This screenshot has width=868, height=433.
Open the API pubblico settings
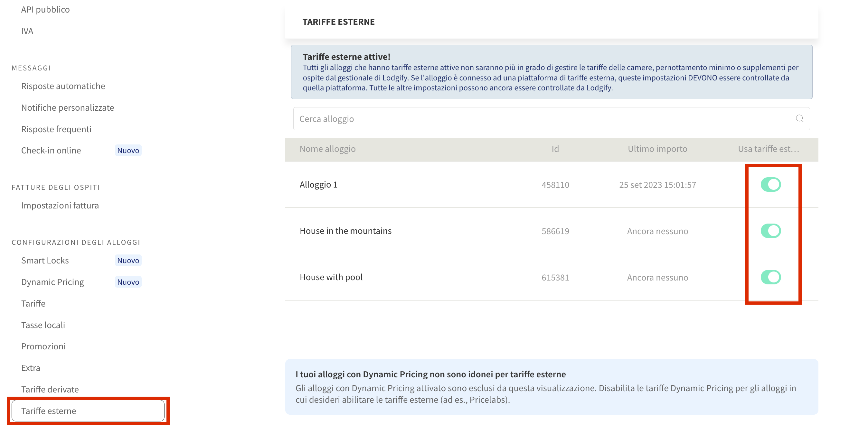(x=45, y=9)
